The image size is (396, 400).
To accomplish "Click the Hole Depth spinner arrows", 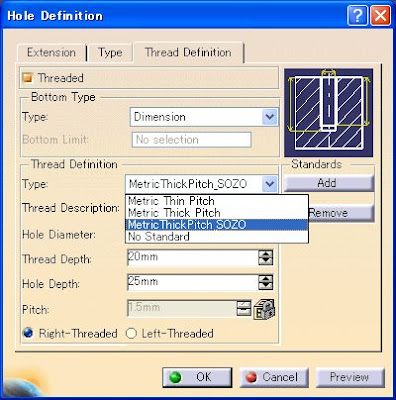I will click(x=266, y=282).
